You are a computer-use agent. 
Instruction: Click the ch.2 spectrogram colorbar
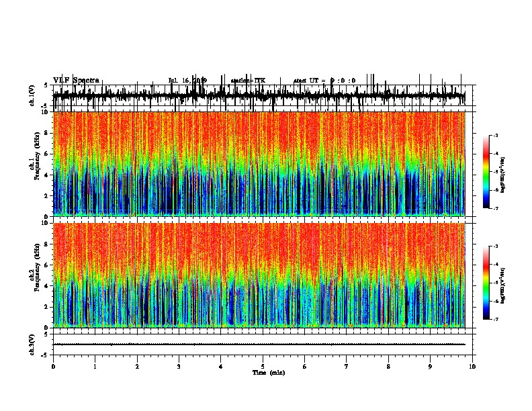point(486,283)
